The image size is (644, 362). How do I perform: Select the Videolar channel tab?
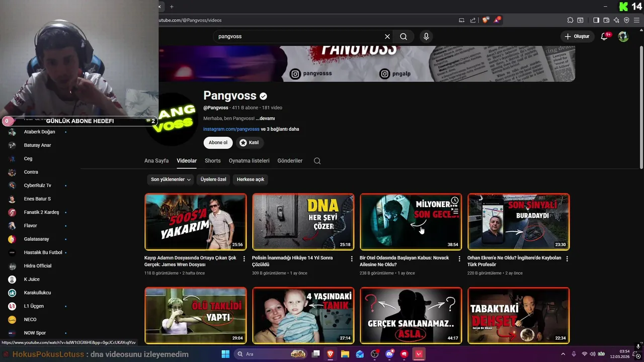click(x=187, y=161)
